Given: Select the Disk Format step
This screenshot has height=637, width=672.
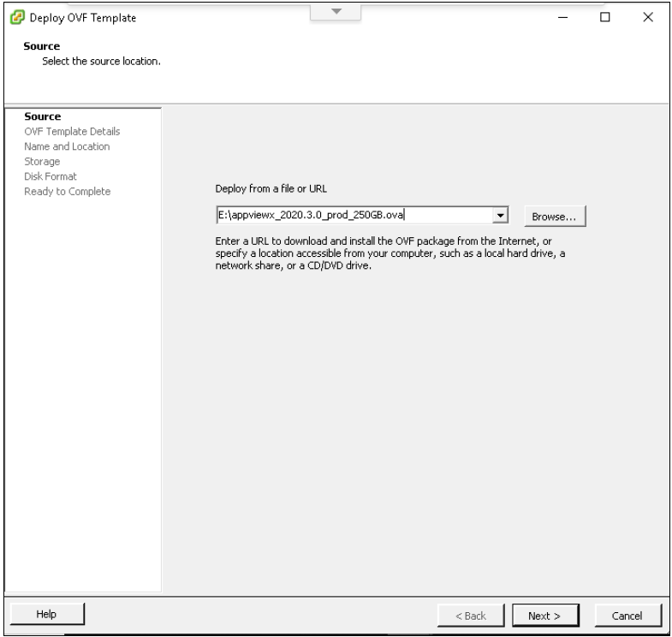Looking at the screenshot, I should pos(51,176).
